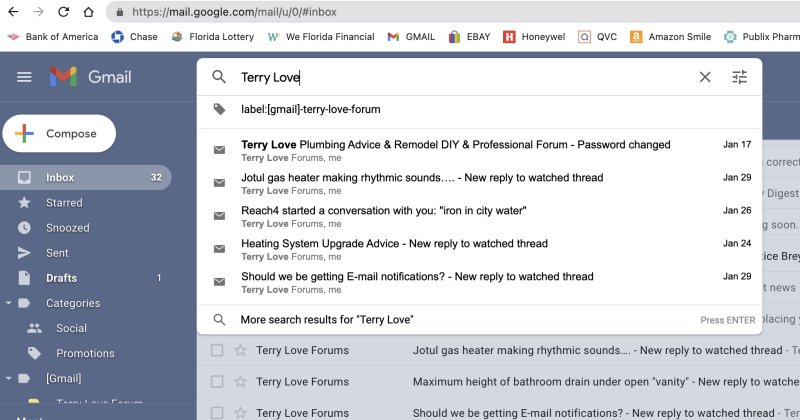Open the Honeywel bookmark
The width and height of the screenshot is (800, 420).
534,37
